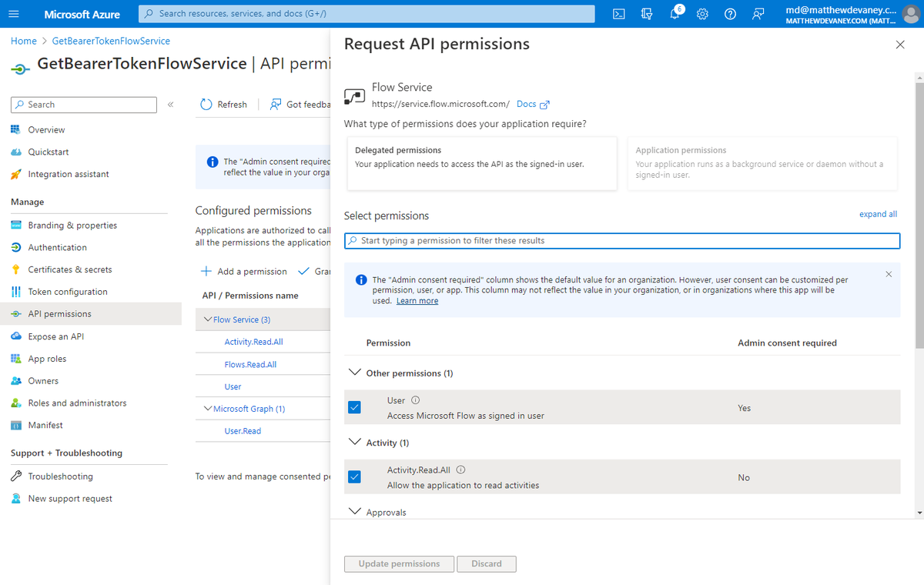Open the Owners menu item label
Viewport: 924px width, 585px height.
point(43,381)
